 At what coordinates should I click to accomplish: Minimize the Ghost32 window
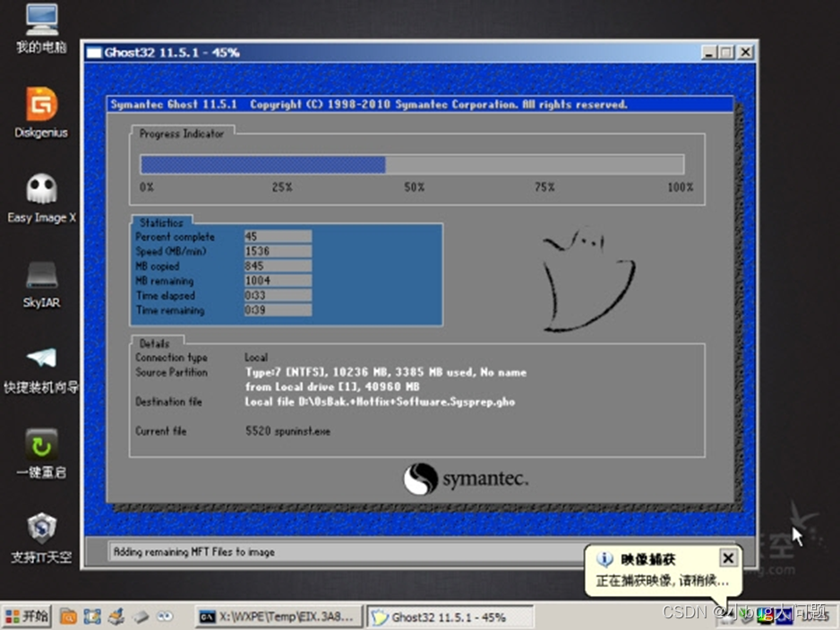click(x=708, y=52)
